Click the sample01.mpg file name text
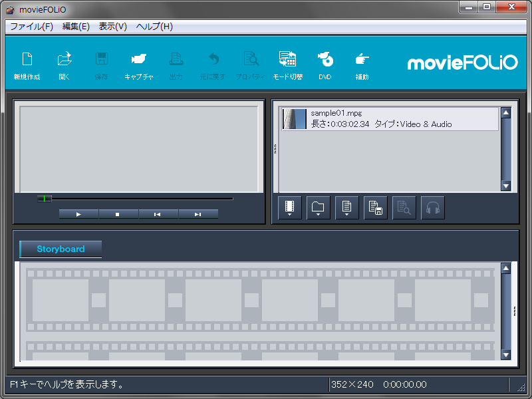 336,113
